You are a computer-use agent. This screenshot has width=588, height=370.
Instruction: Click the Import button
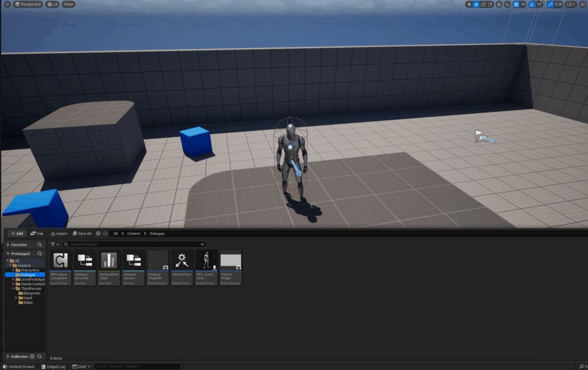point(59,233)
